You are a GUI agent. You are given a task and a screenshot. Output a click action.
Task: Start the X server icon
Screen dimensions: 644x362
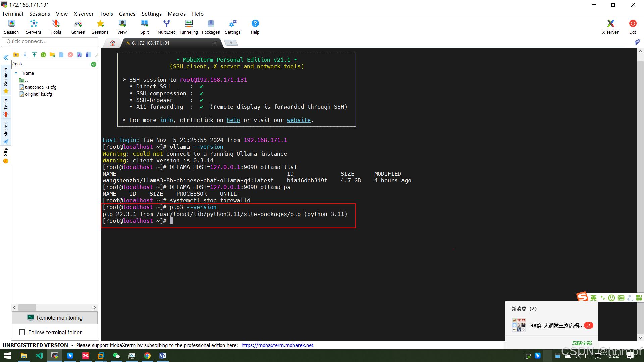(x=610, y=26)
